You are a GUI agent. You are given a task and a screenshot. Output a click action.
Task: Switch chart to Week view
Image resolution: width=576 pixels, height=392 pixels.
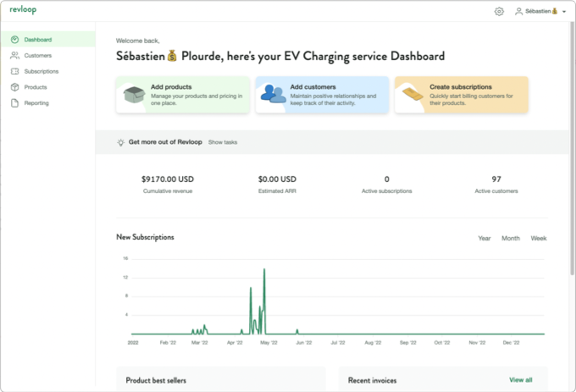click(x=539, y=238)
